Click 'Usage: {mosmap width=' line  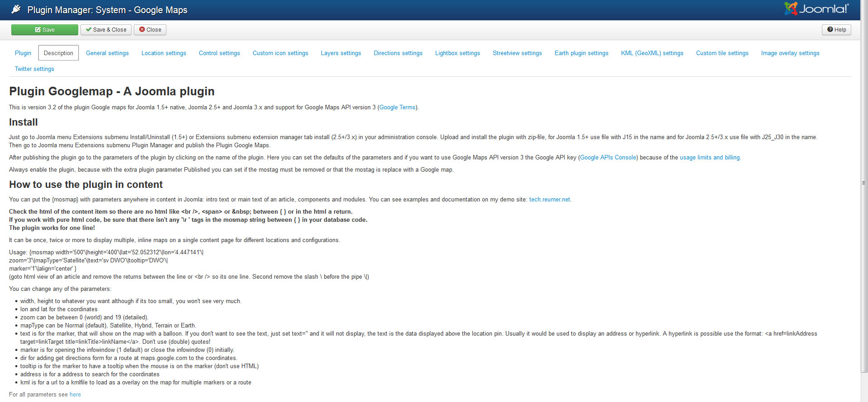106,252
